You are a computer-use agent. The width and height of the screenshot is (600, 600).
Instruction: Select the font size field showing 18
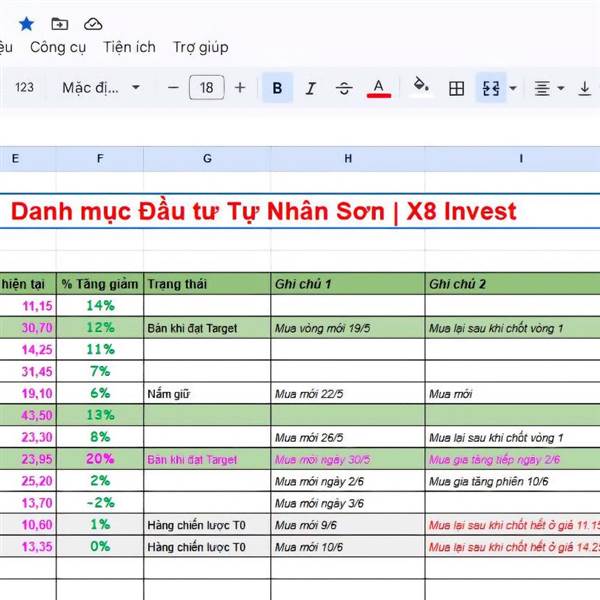coord(207,88)
